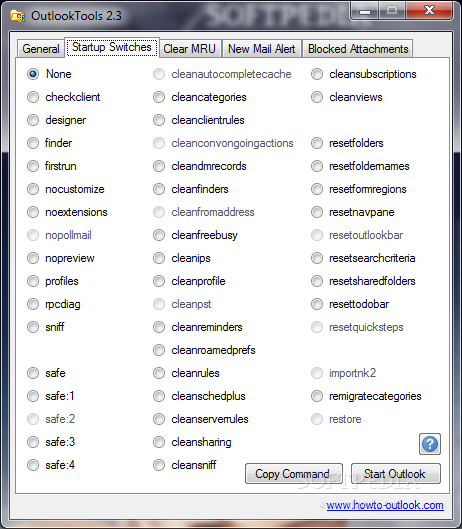Pick the rpcdiag radio option
The width and height of the screenshot is (462, 529).
coord(33,304)
